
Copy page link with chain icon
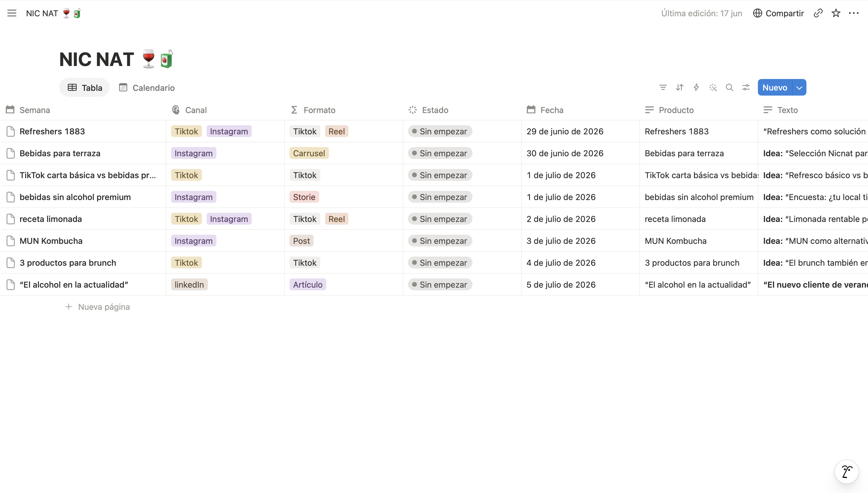click(x=818, y=13)
